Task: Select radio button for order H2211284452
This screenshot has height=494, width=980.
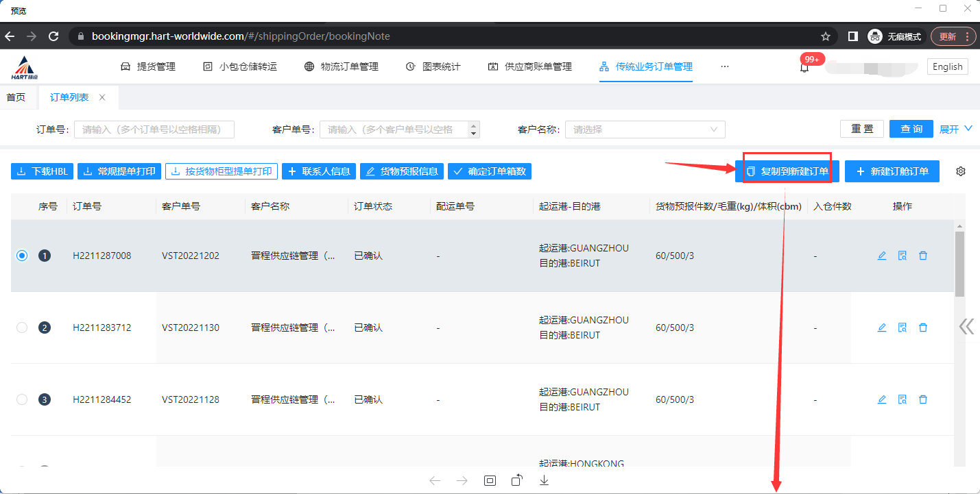Action: (x=22, y=399)
